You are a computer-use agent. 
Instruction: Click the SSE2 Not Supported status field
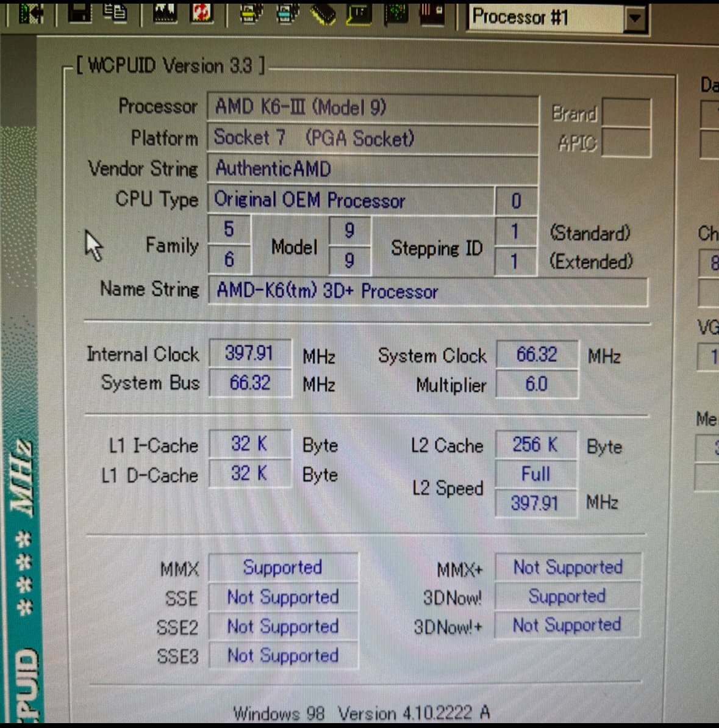click(283, 627)
